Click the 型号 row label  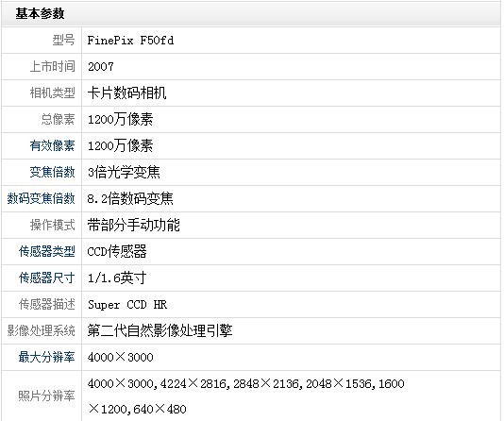click(63, 41)
